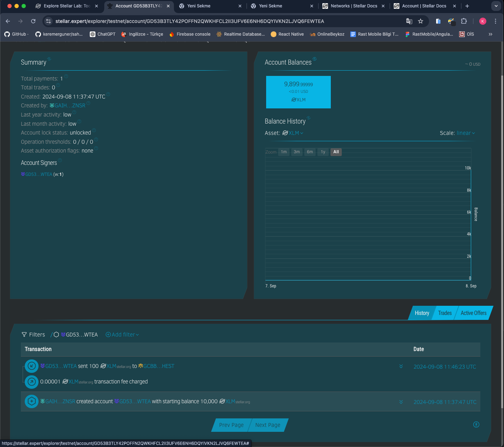Click create account operation icon
504x447 pixels.
click(x=31, y=401)
